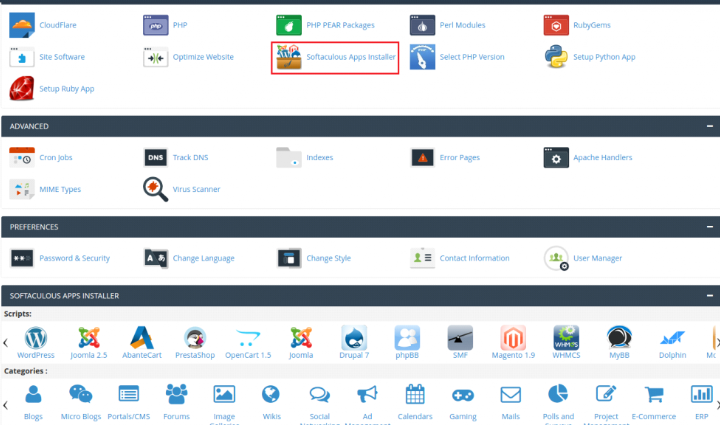This screenshot has width=720, height=425.
Task: Select the AbanteCart script icon
Action: (x=142, y=338)
